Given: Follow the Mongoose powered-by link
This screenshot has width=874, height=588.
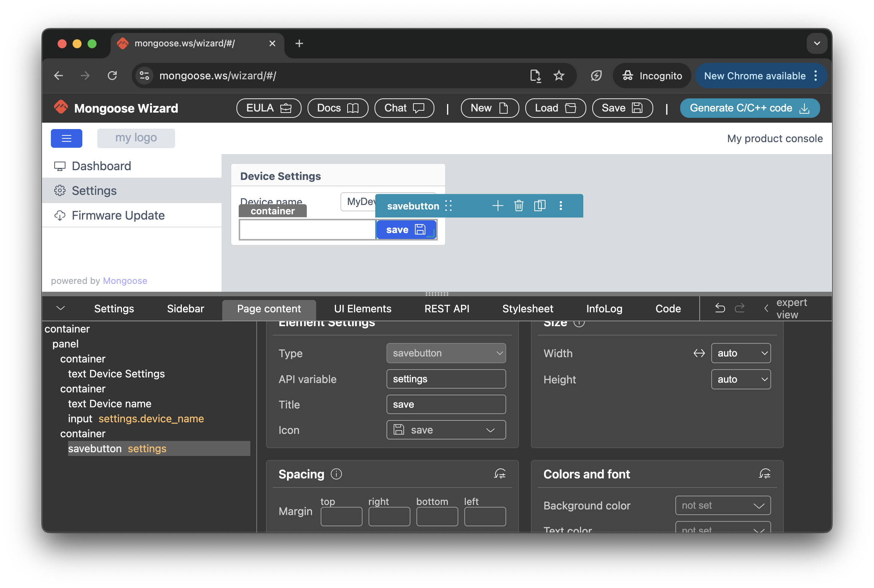Looking at the screenshot, I should click(x=125, y=281).
